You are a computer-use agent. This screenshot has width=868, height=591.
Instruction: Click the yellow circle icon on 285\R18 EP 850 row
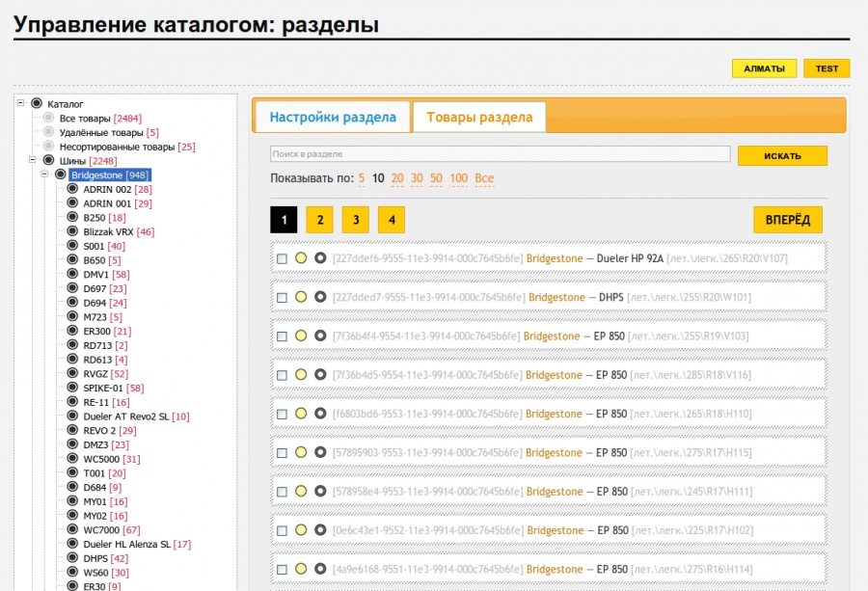(x=301, y=375)
